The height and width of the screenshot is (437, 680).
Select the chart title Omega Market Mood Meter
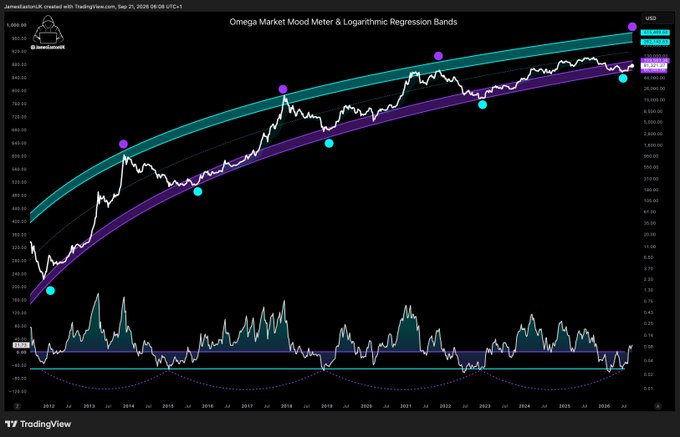point(343,22)
